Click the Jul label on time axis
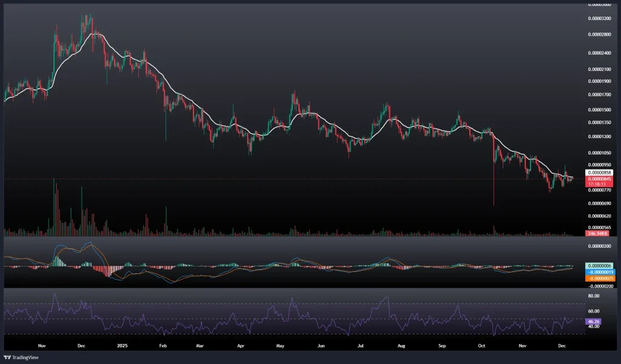 click(361, 346)
